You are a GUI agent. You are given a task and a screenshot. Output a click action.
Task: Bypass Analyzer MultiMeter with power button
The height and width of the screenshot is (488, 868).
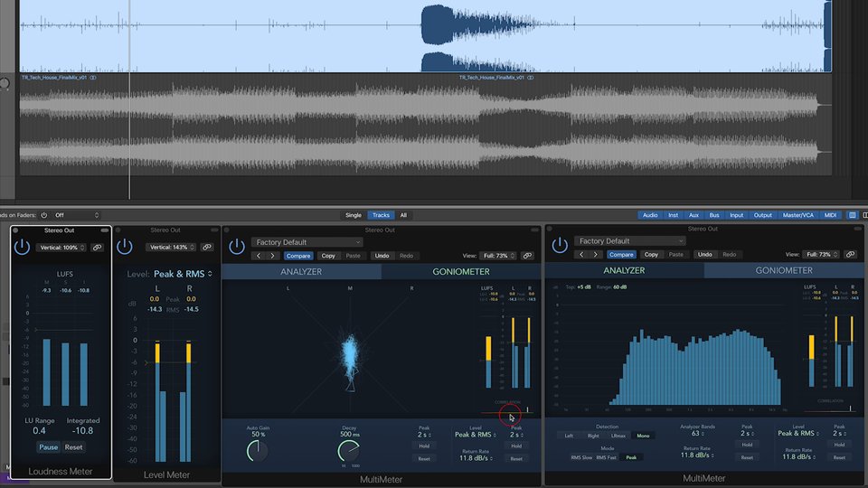pyautogui.click(x=560, y=245)
